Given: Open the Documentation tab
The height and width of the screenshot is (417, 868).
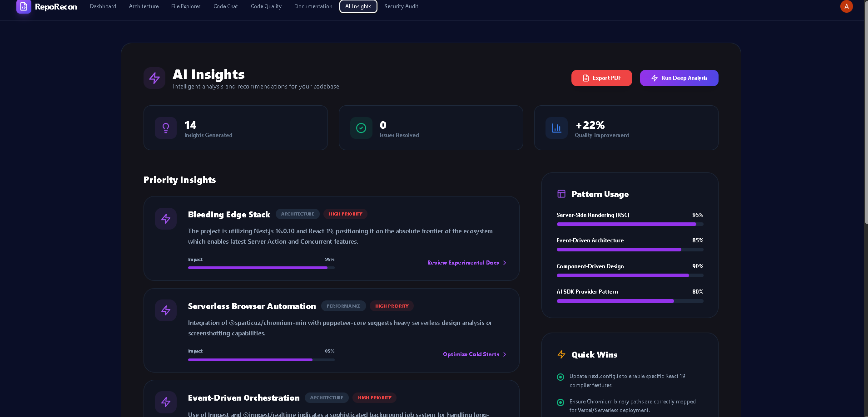Looking at the screenshot, I should coord(313,6).
